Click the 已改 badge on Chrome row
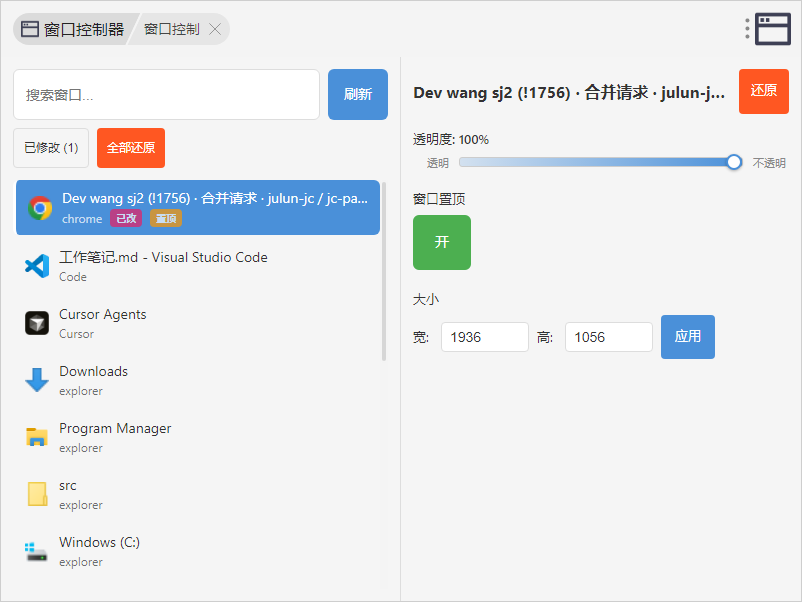Viewport: 802px width, 602px height. (126, 218)
